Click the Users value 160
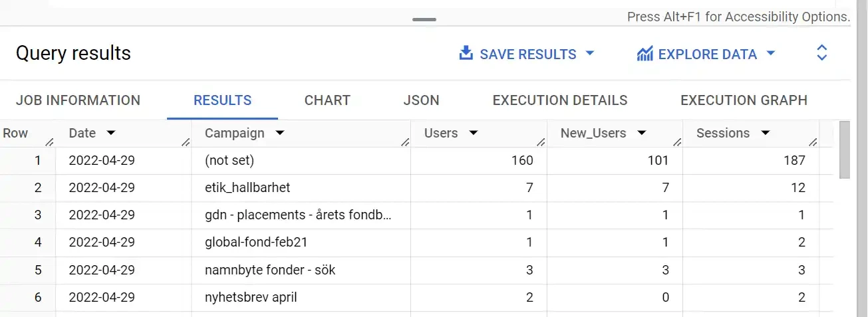The height and width of the screenshot is (317, 868). (522, 160)
